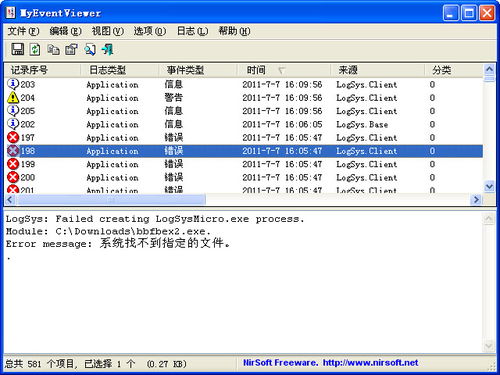The width and height of the screenshot is (500, 375).
Task: Open the nirsoft.net link in status bar
Action: click(370, 363)
